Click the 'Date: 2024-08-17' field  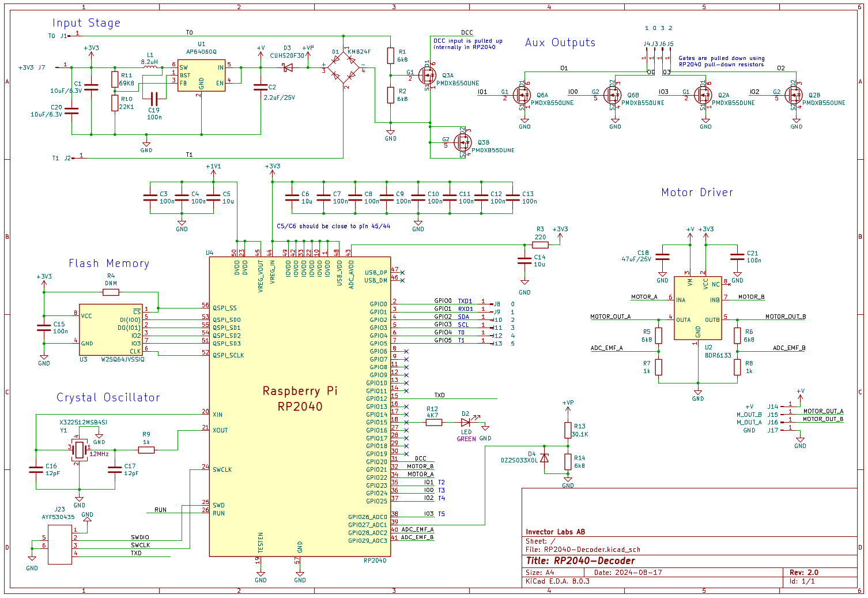tap(628, 573)
